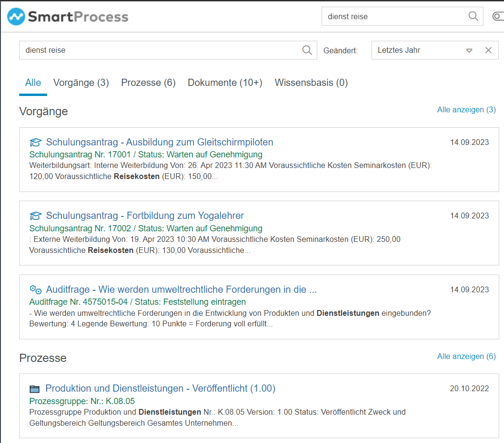Image resolution: width=504 pixels, height=443 pixels.
Task: Click Alle anzeigen (6) link for Prozesse
Action: [466, 356]
